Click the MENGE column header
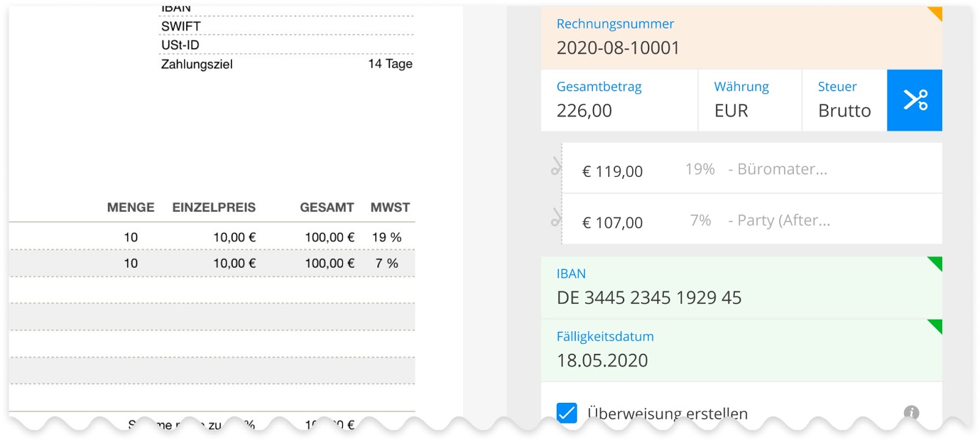The width and height of the screenshot is (980, 442). (130, 208)
